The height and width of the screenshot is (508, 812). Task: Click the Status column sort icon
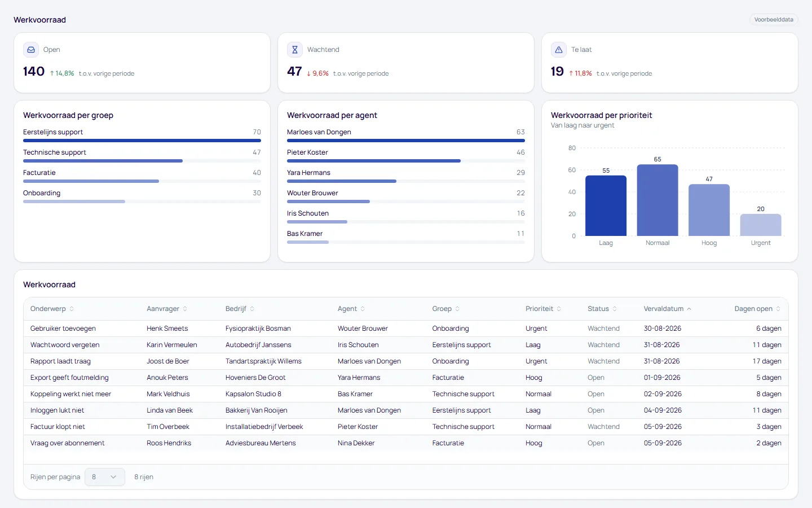tap(615, 309)
